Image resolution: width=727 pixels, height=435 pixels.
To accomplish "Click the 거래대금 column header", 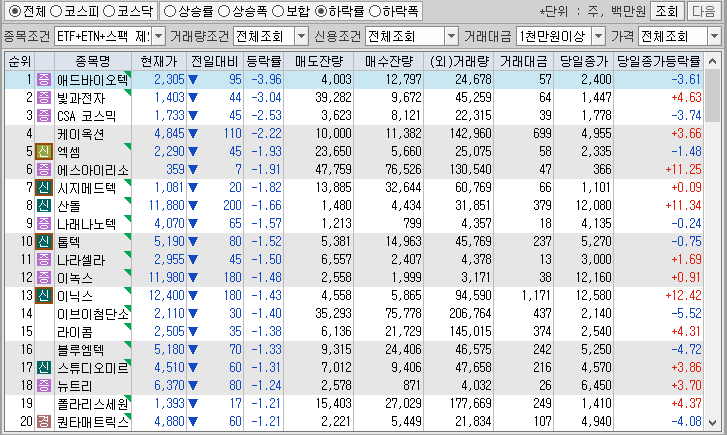I will pyautogui.click(x=523, y=61).
